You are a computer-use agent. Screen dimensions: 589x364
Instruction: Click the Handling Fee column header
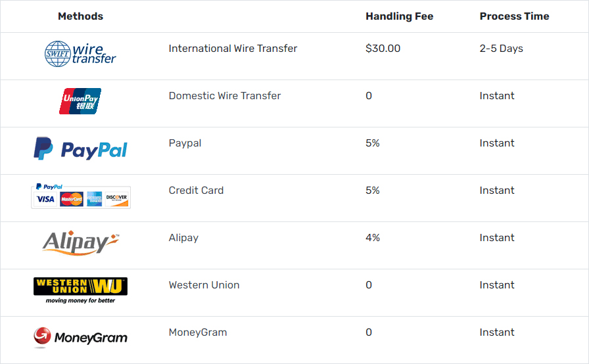[399, 16]
